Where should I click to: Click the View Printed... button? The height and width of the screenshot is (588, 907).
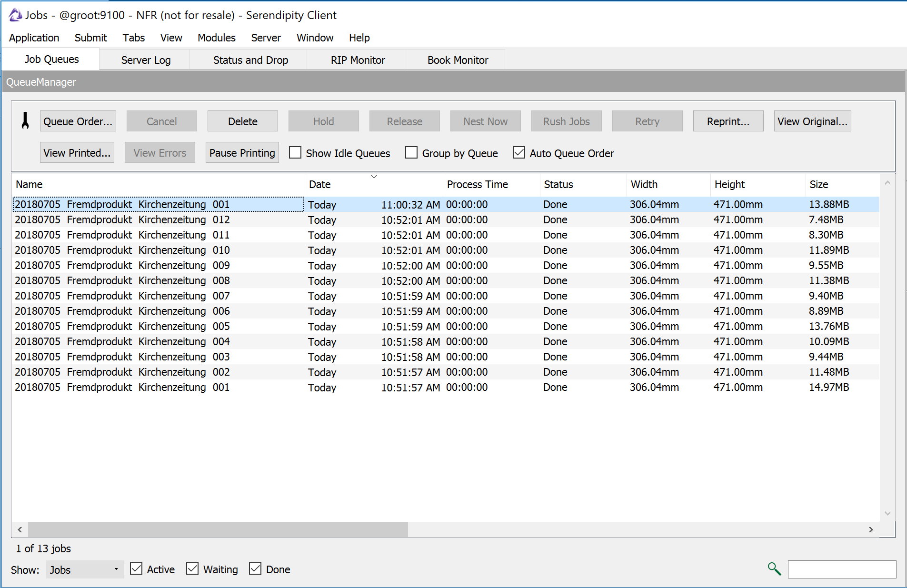pyautogui.click(x=77, y=153)
